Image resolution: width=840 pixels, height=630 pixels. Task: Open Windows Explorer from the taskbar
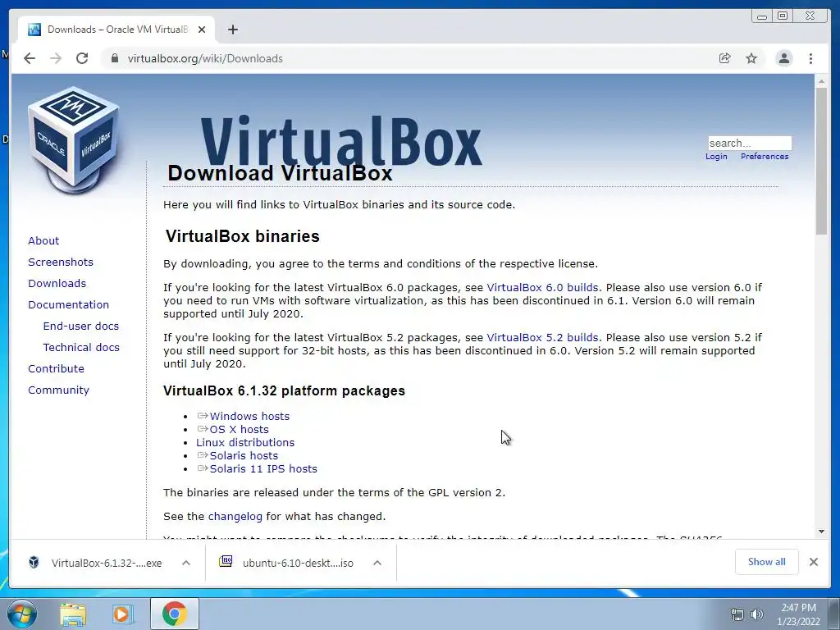click(x=73, y=614)
